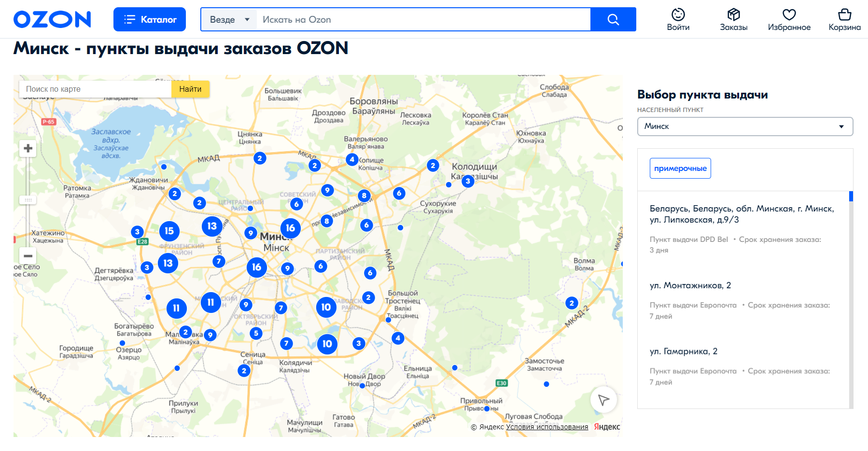868x451 pixels.
Task: Open the Каталог menu
Action: coord(150,19)
